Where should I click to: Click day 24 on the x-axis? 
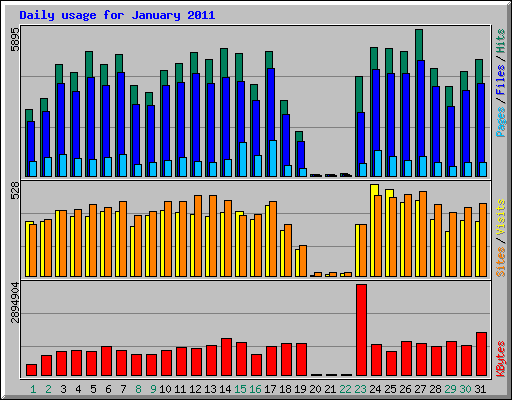375,389
